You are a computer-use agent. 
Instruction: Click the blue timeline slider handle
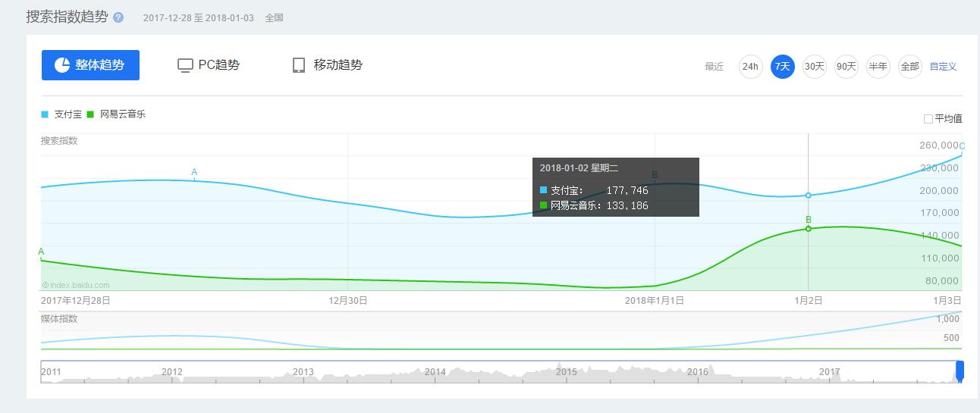tap(960, 371)
